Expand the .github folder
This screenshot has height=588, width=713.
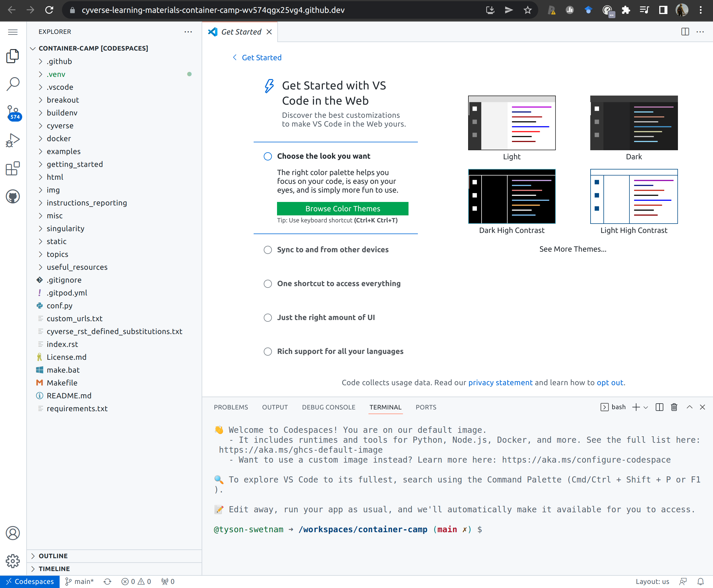click(114, 61)
